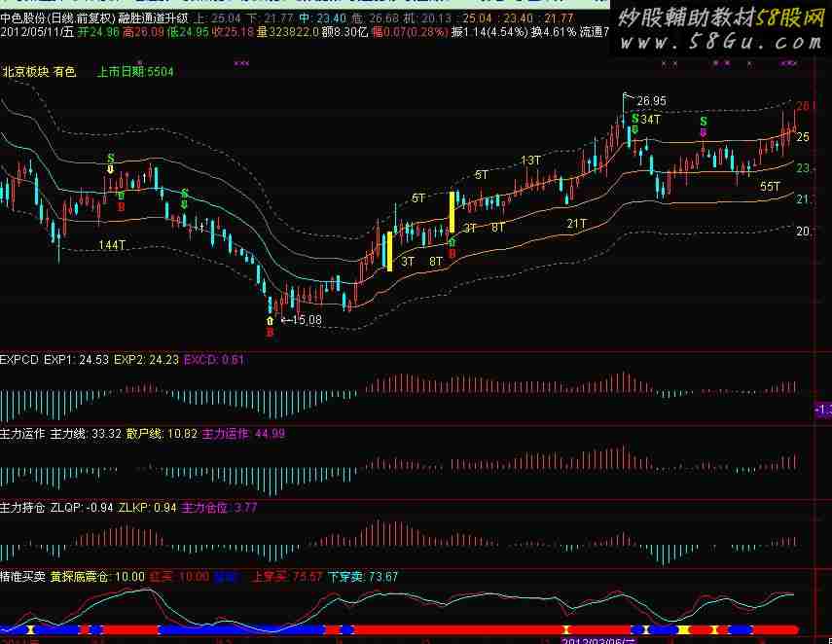Viewport: 832px width, 644px height.
Task: Click the yellow up-arrow buy marker near 15.08
Action: 270,321
